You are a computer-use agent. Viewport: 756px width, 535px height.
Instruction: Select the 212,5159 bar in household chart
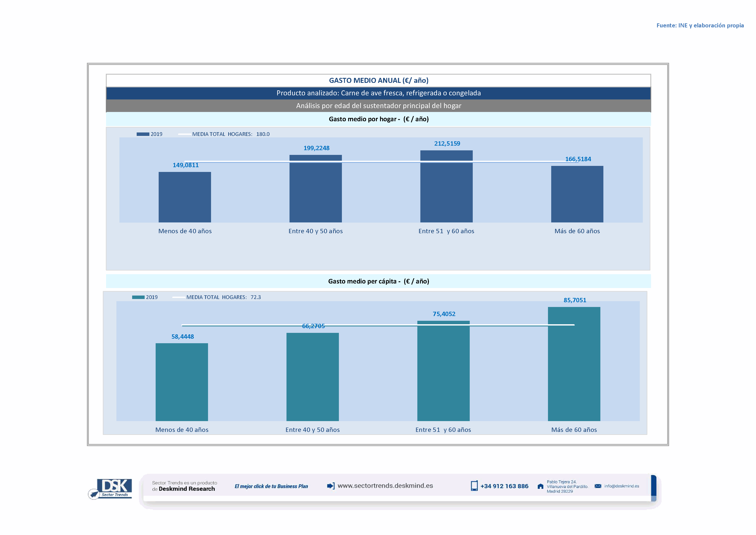tap(446, 186)
